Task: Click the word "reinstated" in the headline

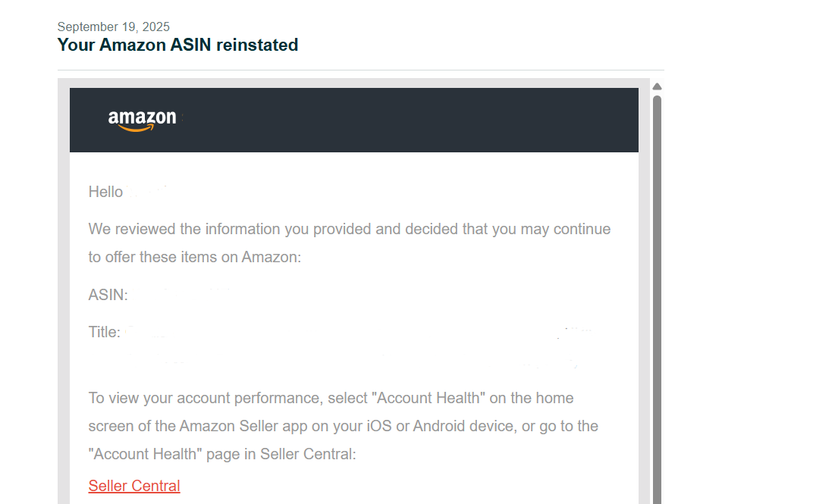Action: click(257, 45)
